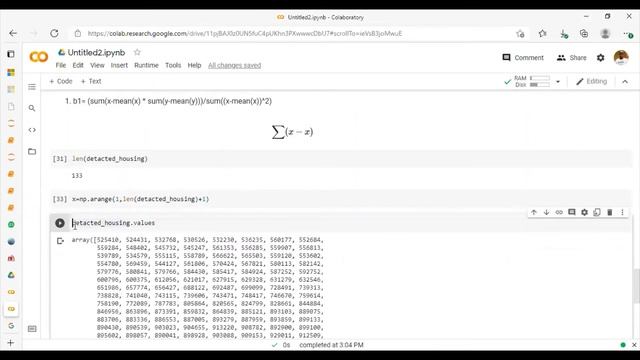Open the Comment panel
The image size is (640, 360).
point(523,58)
